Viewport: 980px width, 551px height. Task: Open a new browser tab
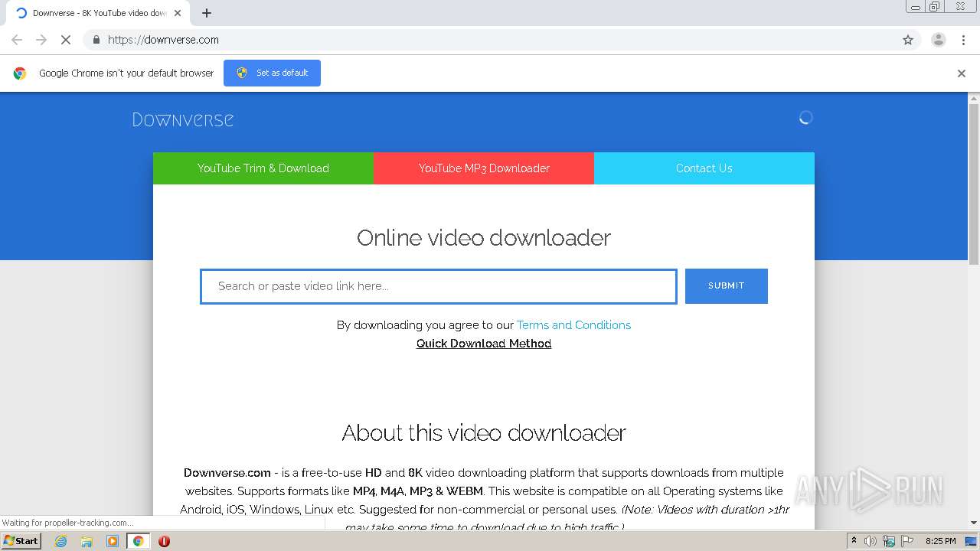(x=207, y=13)
